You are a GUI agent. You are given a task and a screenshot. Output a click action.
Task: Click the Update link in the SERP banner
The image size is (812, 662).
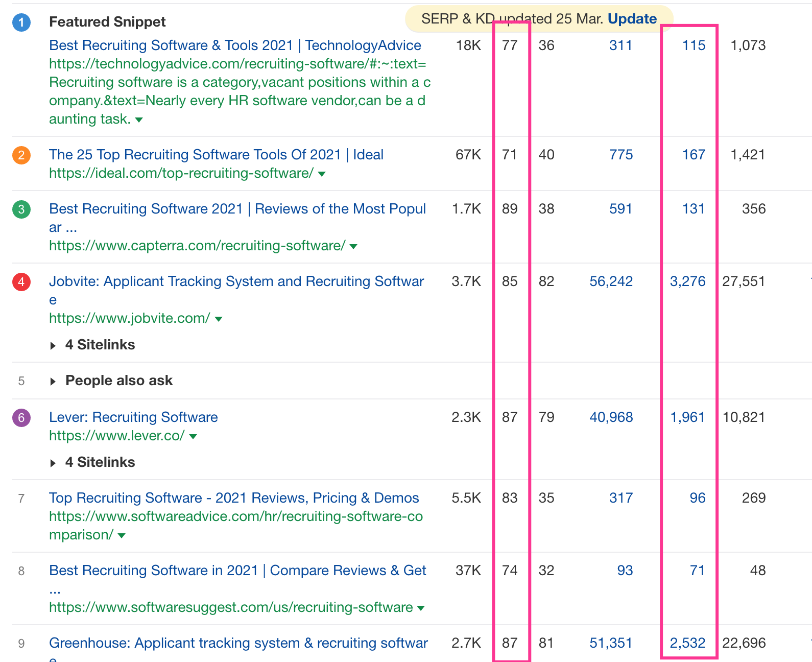tap(632, 19)
